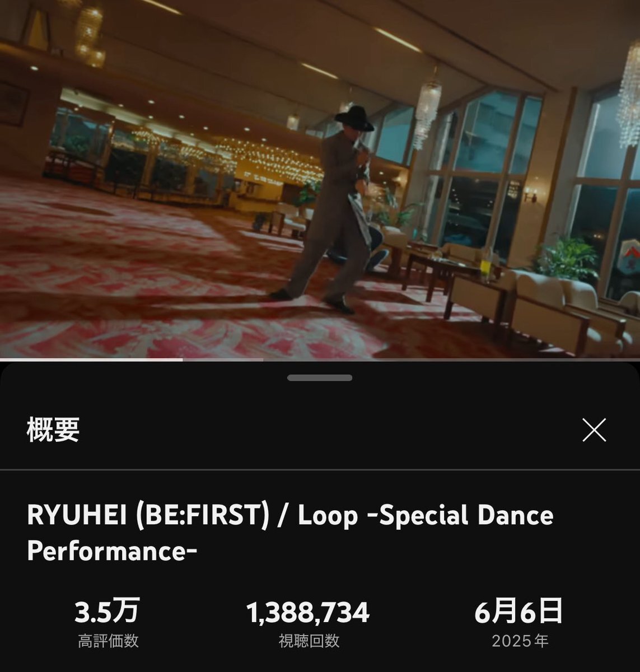
Task: Close the 概要 description panel
Action: (x=594, y=430)
